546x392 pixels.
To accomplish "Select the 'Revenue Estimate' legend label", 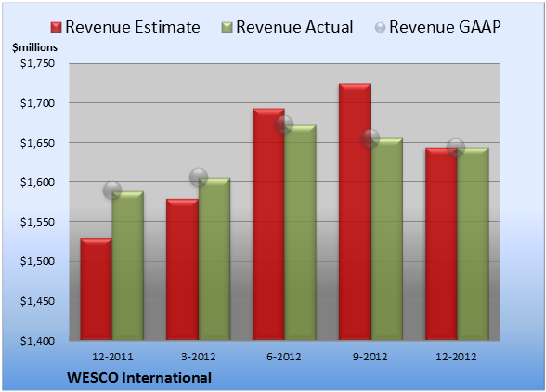I will (133, 27).
